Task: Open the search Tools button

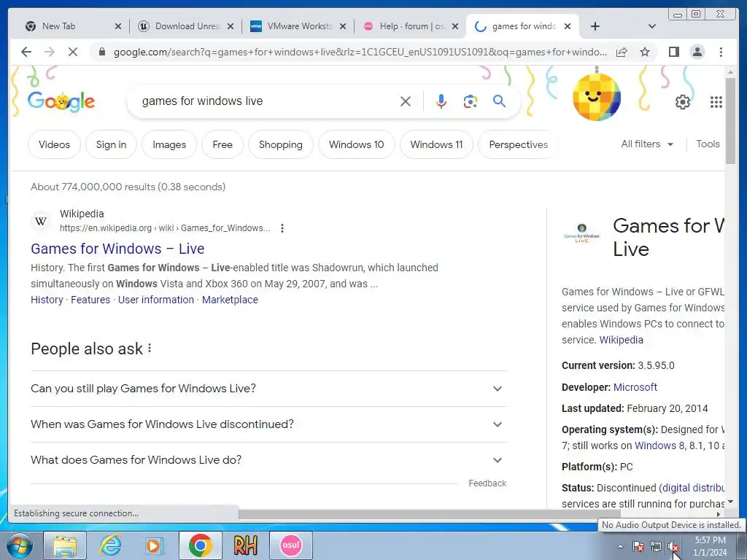Action: click(708, 144)
